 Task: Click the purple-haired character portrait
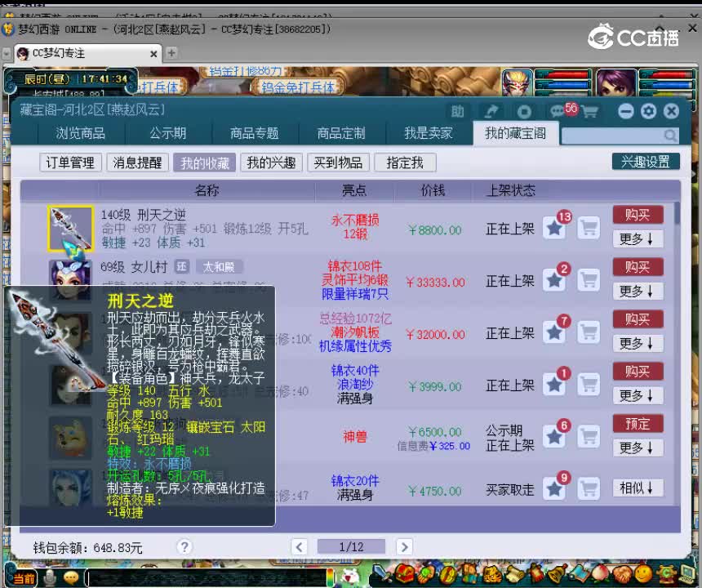click(x=616, y=84)
